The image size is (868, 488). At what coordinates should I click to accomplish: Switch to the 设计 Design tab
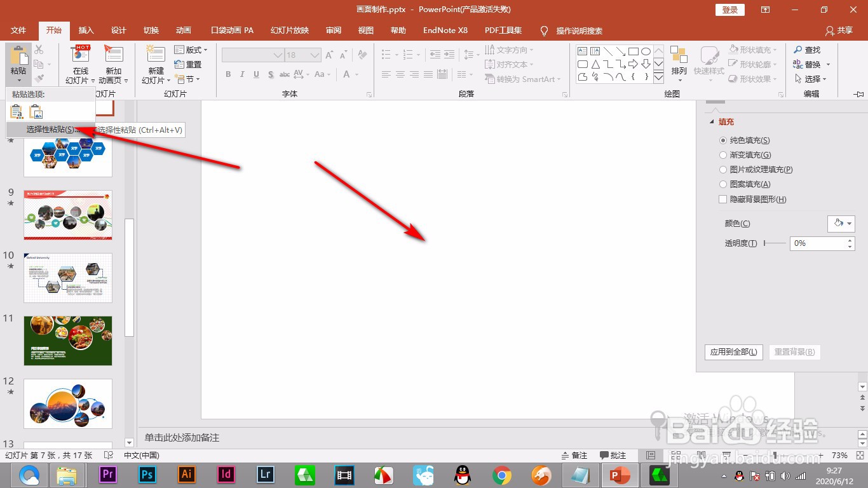click(x=119, y=30)
